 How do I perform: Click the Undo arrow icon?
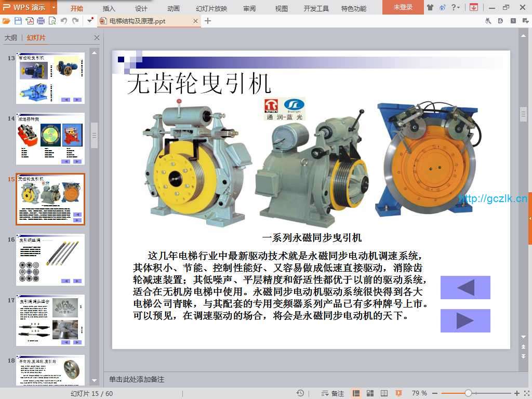[64, 21]
